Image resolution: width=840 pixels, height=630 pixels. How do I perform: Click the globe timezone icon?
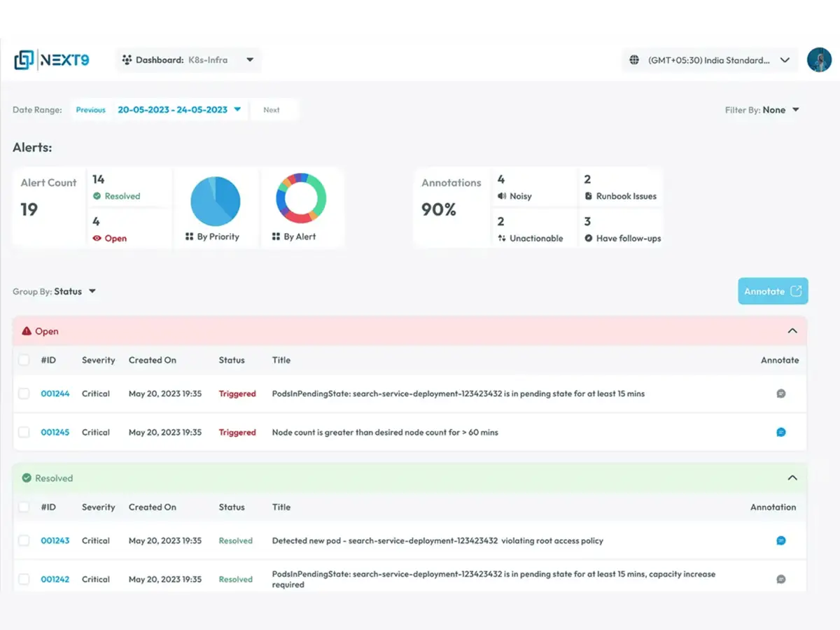pos(634,60)
